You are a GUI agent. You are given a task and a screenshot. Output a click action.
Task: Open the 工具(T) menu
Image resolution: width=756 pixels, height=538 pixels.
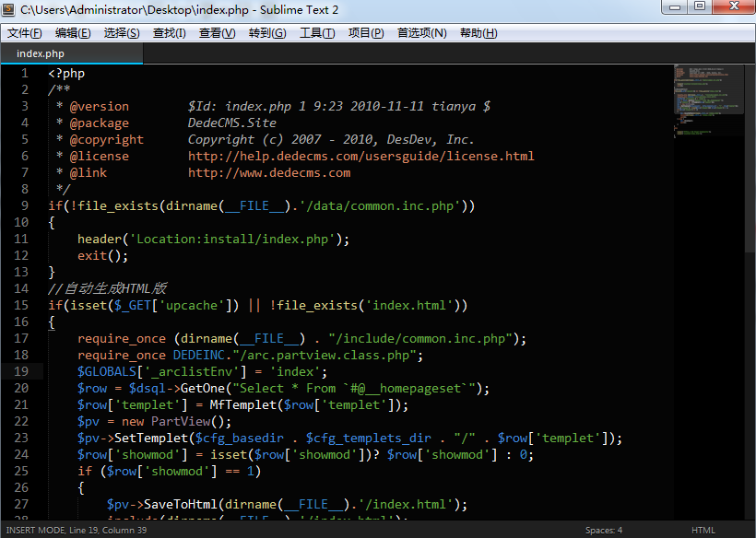click(317, 33)
